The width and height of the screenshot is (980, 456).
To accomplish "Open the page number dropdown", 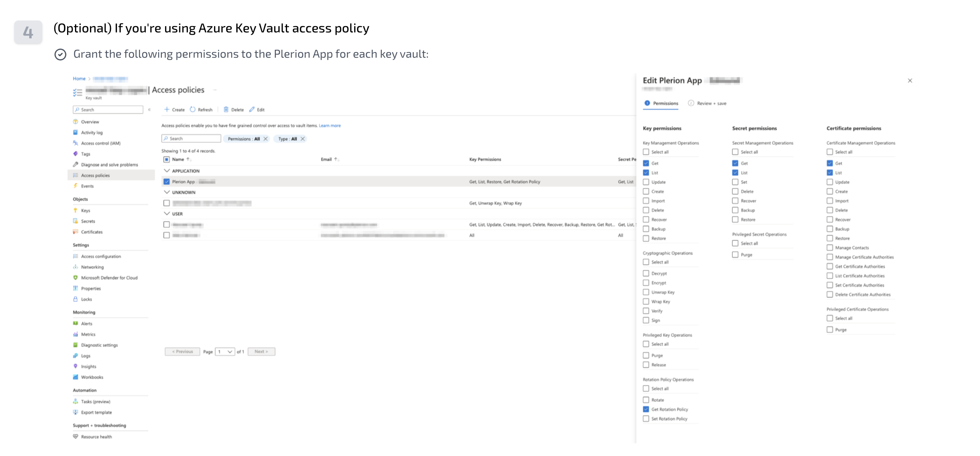I will pyautogui.click(x=225, y=352).
